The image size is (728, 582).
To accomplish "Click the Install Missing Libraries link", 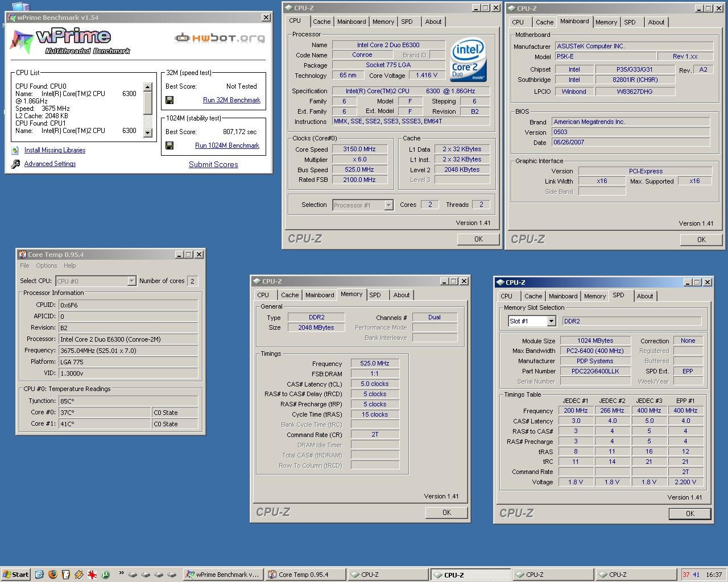I will point(55,150).
